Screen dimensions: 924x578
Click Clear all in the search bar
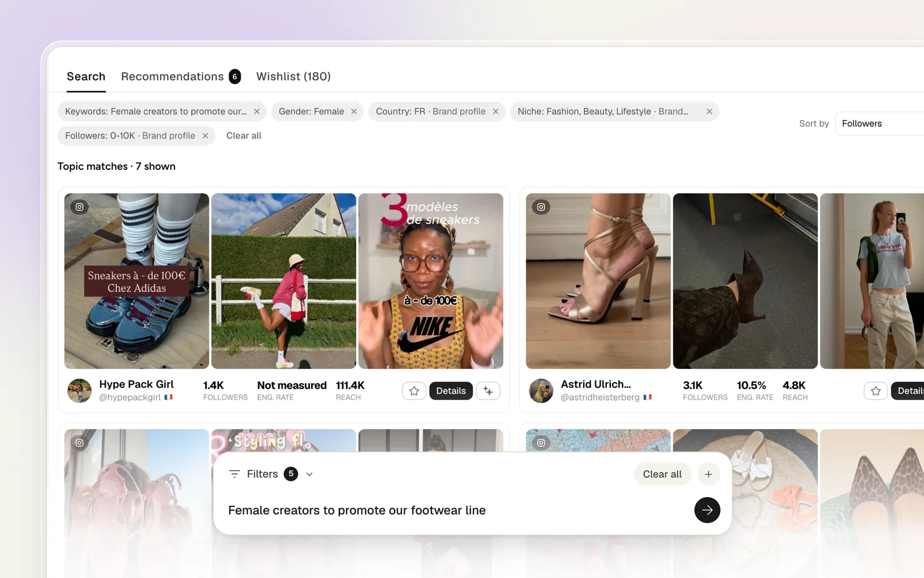(x=662, y=474)
